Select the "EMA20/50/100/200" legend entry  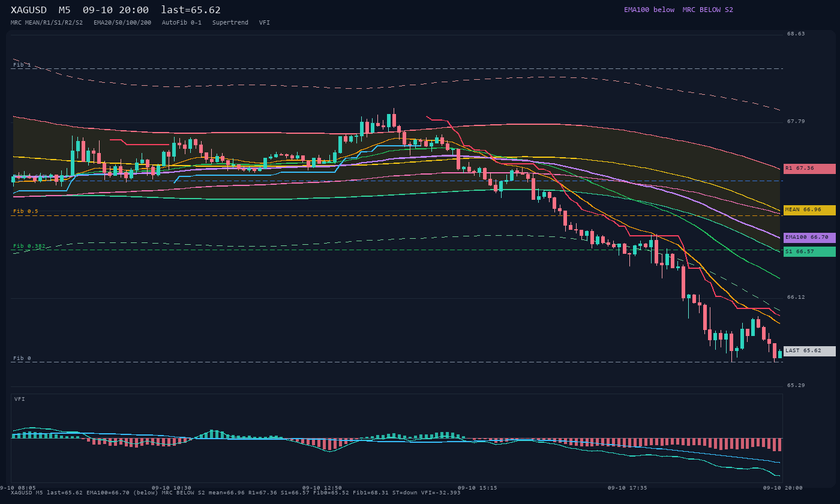pos(122,23)
